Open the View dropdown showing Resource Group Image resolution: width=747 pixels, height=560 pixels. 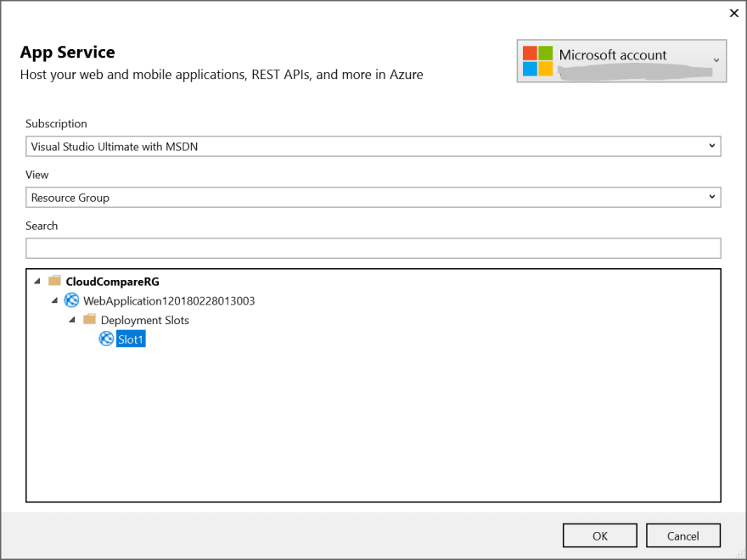[x=373, y=197]
